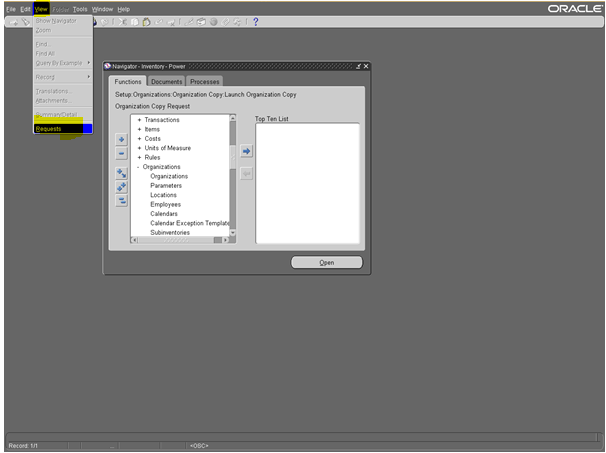Open the Window menu

(102, 9)
